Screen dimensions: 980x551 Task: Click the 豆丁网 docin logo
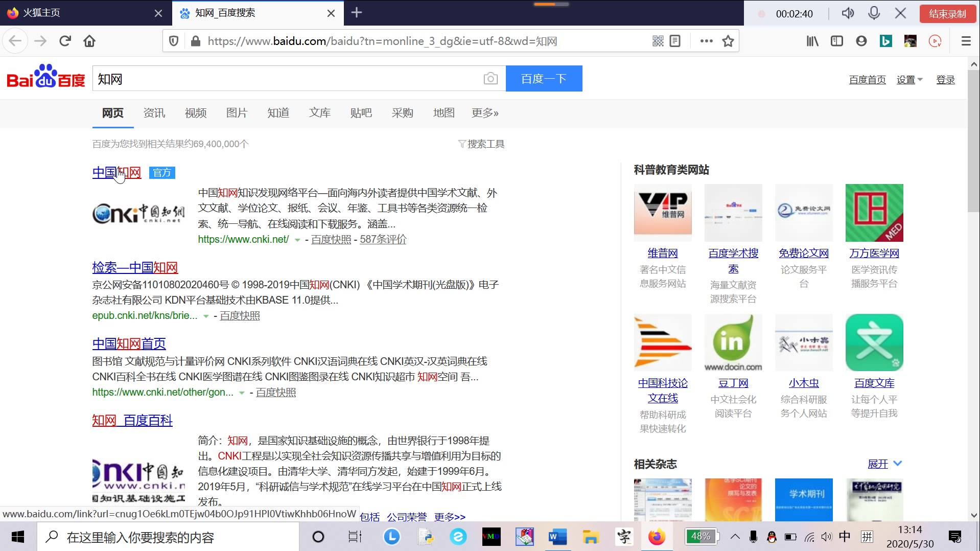click(x=733, y=342)
